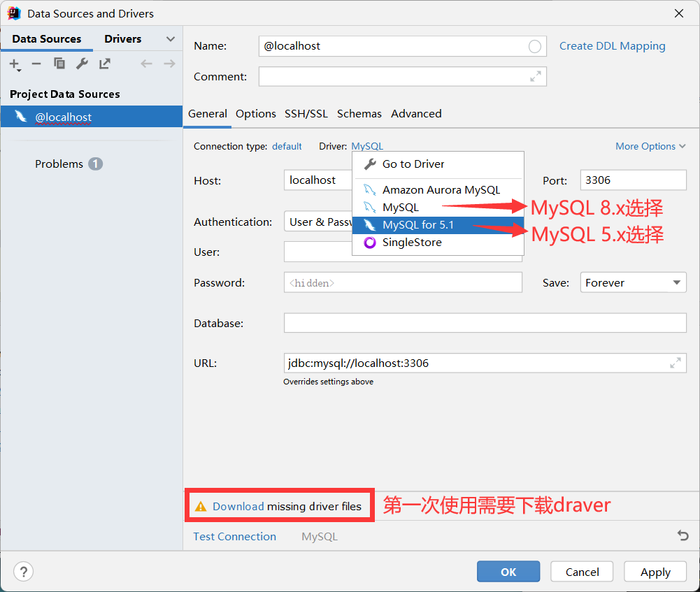This screenshot has height=592, width=700.
Task: Choose Go to Driver menu item
Action: [438, 164]
